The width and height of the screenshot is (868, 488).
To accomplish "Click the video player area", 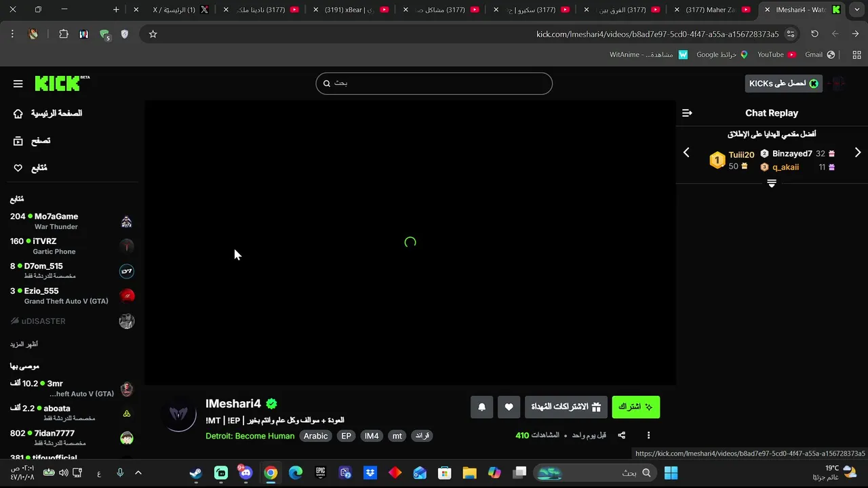I will tap(410, 243).
